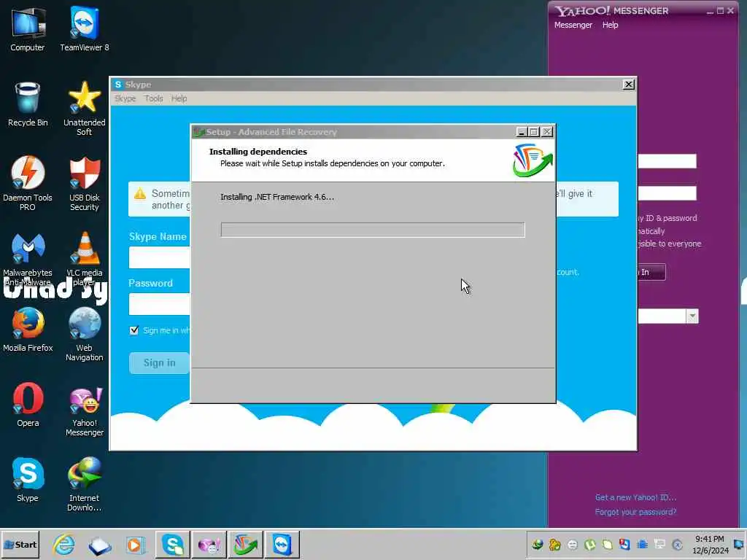Click the .NET Framework installation progress bar
This screenshot has height=560, width=747.
point(373,230)
